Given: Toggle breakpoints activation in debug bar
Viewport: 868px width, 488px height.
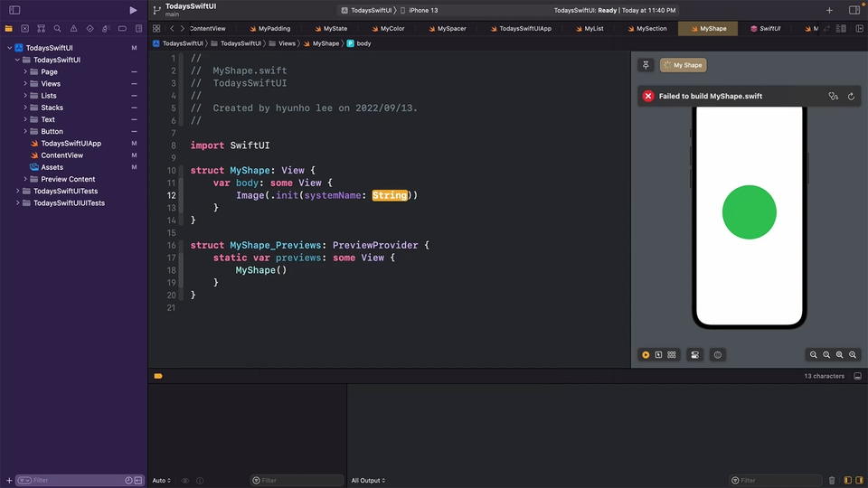Looking at the screenshot, I should tap(158, 376).
